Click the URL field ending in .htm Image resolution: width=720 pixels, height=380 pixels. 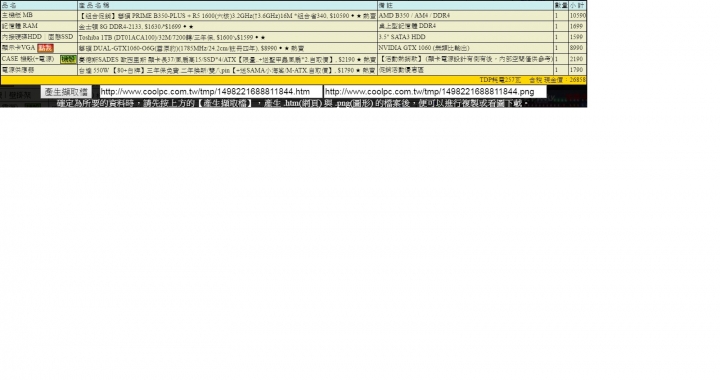coord(211,92)
